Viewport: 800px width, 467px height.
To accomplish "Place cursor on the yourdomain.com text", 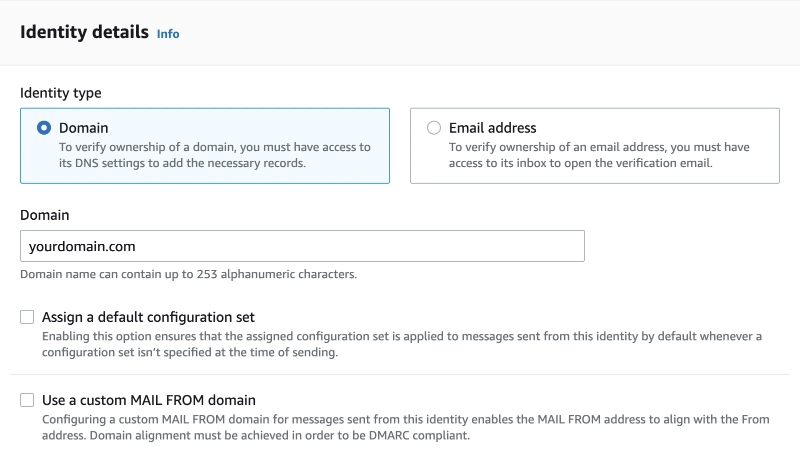I will (82, 247).
